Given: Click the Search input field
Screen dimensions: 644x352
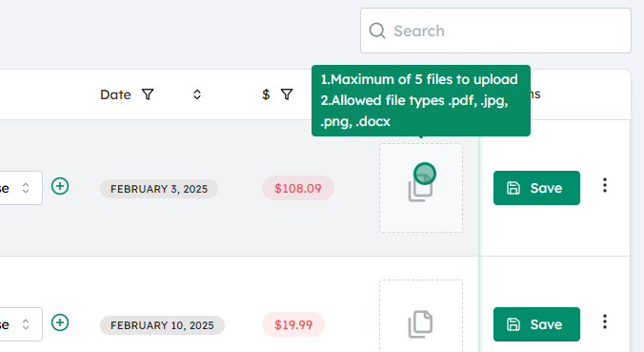Looking at the screenshot, I should pyautogui.click(x=495, y=31).
